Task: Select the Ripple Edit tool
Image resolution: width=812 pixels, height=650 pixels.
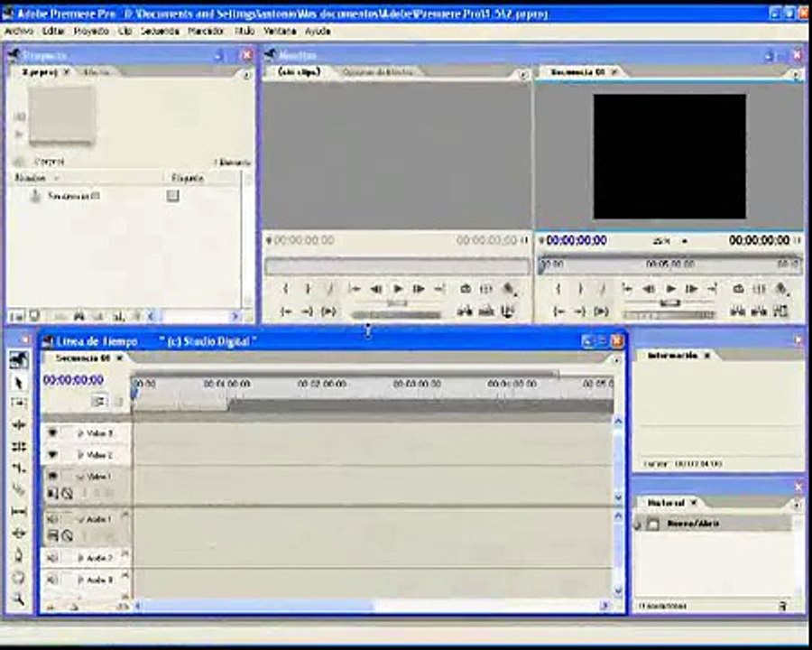Action: 19,425
